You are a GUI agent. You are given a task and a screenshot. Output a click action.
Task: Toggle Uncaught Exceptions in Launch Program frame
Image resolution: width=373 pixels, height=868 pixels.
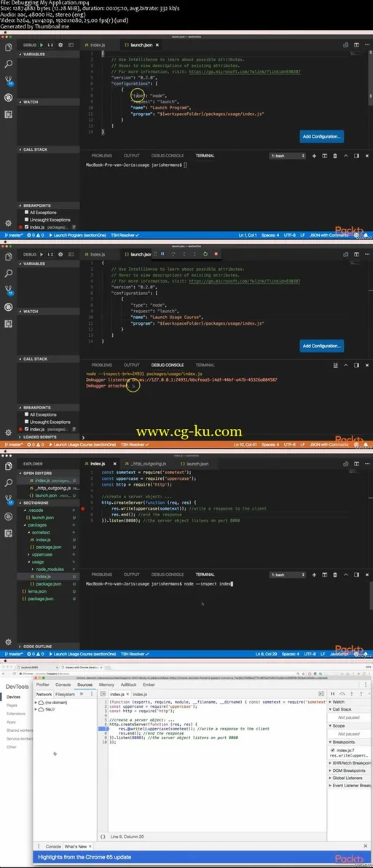pos(26,220)
